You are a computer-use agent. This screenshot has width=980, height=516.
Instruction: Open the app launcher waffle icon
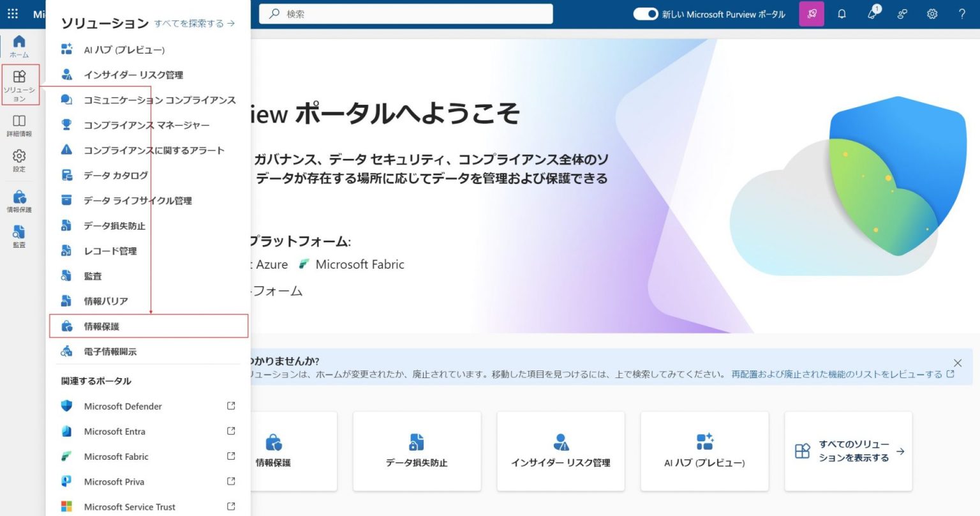pyautogui.click(x=12, y=13)
